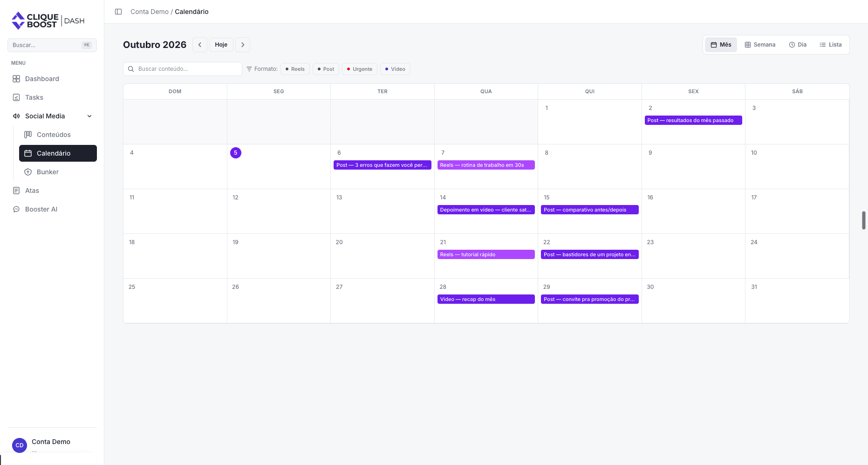
Task: Click the Conta Demo breadcrumb link
Action: tap(150, 12)
